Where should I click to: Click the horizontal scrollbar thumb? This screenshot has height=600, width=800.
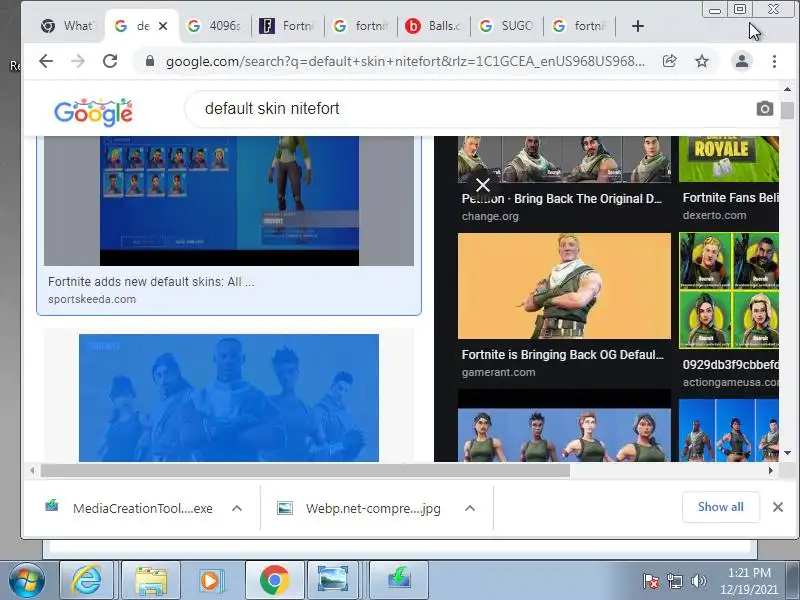(x=305, y=470)
